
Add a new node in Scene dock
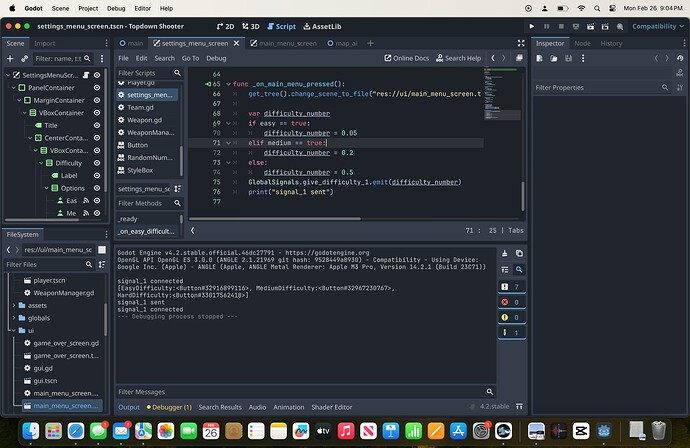(10, 59)
